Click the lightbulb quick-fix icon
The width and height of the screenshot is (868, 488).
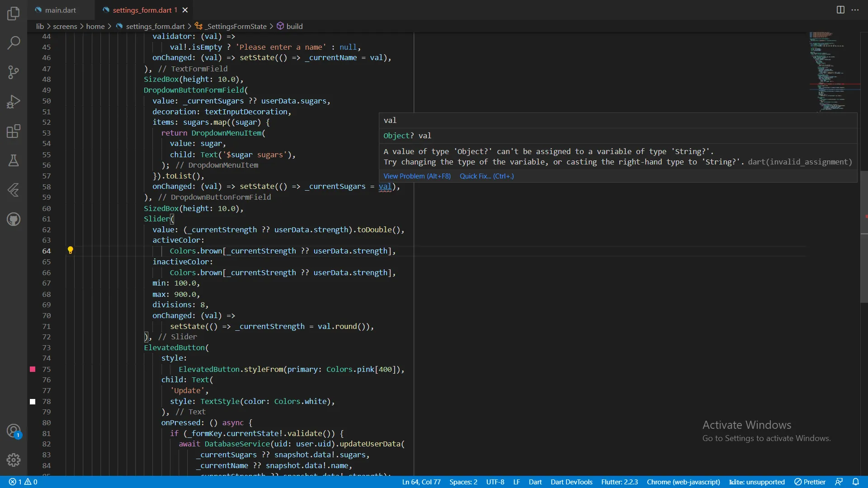click(71, 250)
